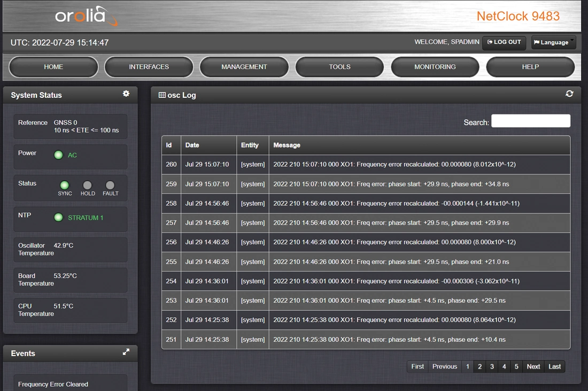The width and height of the screenshot is (588, 391).
Task: Select log entry Id 252
Action: 366,320
